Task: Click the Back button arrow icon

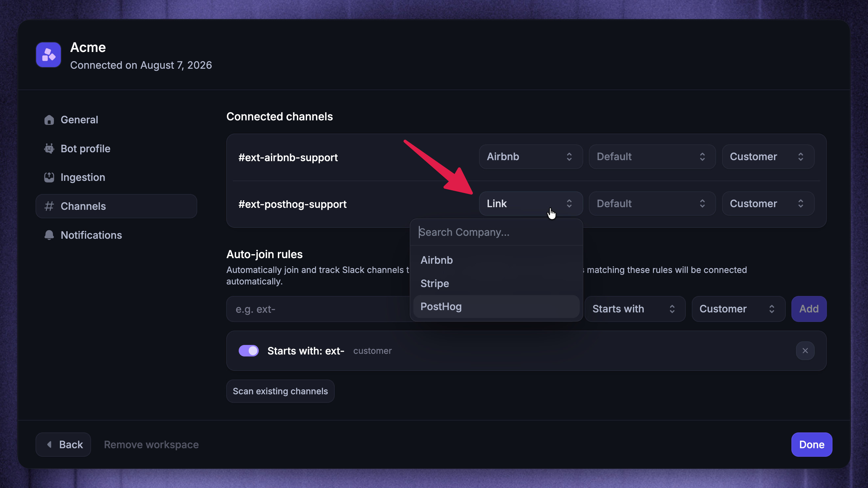Action: point(49,444)
